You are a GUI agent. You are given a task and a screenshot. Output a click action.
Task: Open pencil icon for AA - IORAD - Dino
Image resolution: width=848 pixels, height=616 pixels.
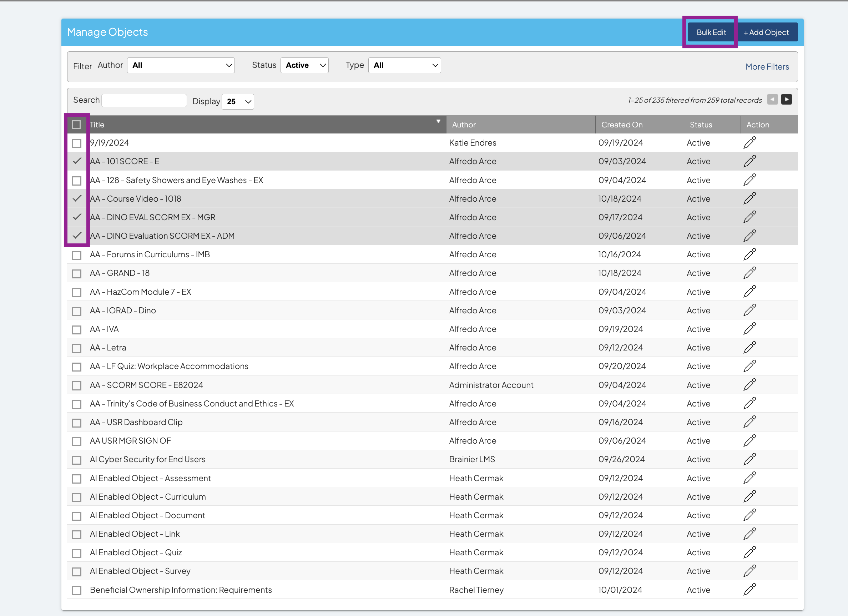749,310
